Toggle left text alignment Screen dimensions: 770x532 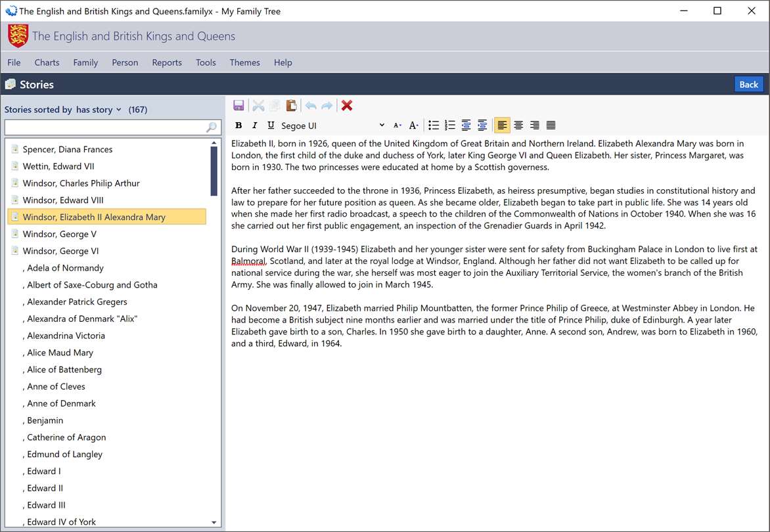tap(502, 125)
